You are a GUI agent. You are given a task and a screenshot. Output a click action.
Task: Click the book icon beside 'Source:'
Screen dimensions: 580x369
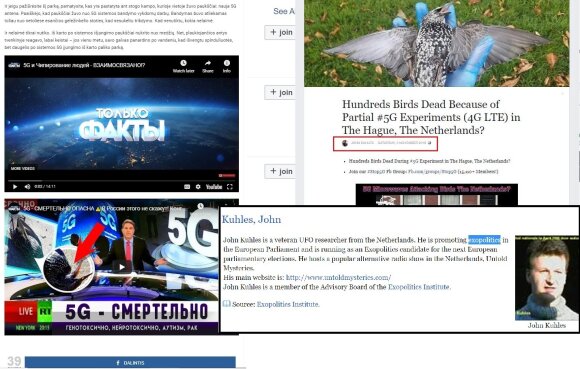coord(226,304)
